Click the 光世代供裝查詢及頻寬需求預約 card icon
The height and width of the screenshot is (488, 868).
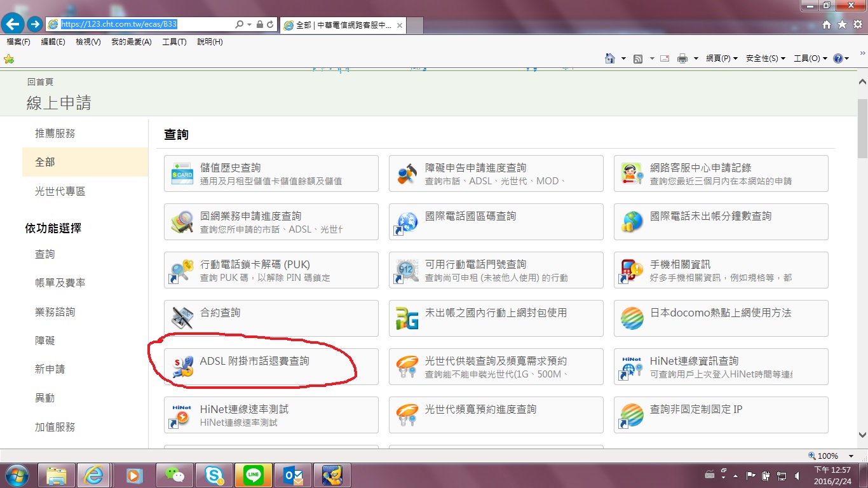coord(407,367)
